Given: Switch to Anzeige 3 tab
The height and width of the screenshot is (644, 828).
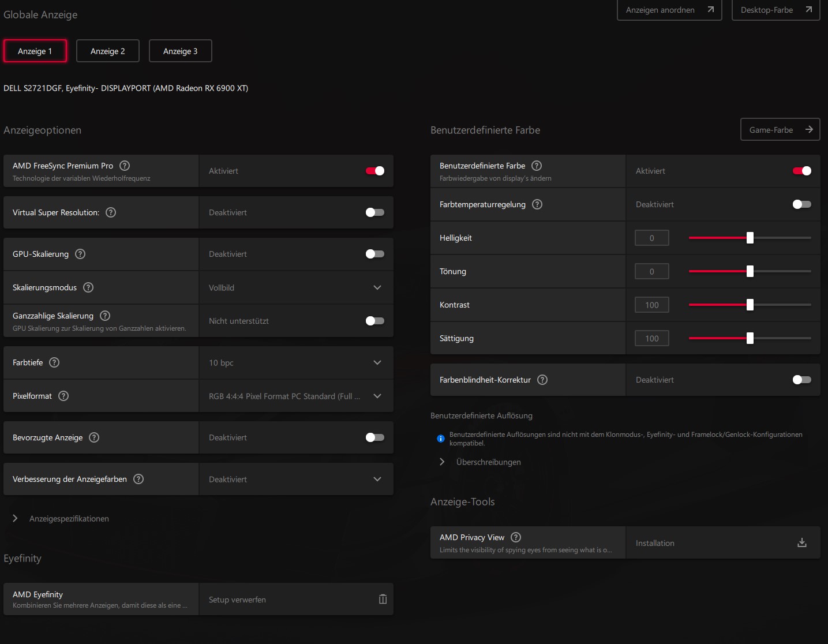Looking at the screenshot, I should (181, 51).
